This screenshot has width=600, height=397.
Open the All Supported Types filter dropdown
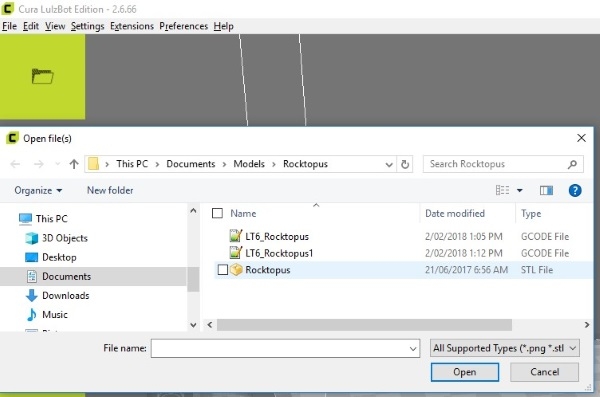(504, 348)
